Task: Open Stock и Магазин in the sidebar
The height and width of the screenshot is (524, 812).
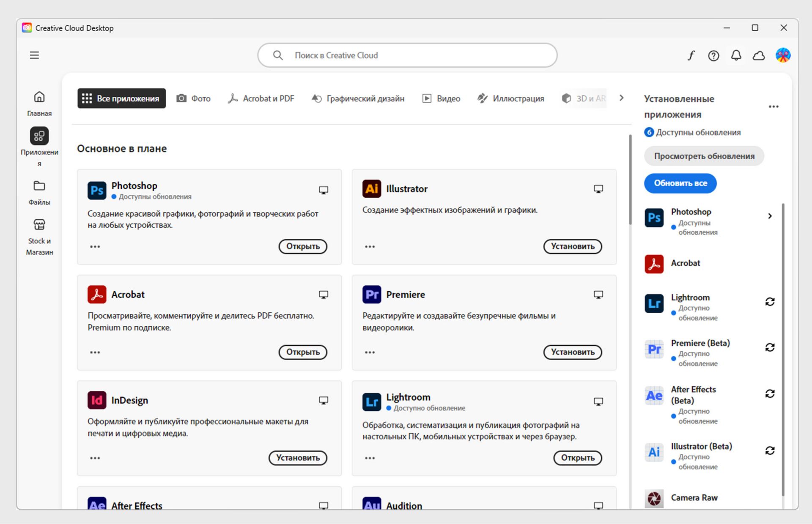Action: point(39,237)
